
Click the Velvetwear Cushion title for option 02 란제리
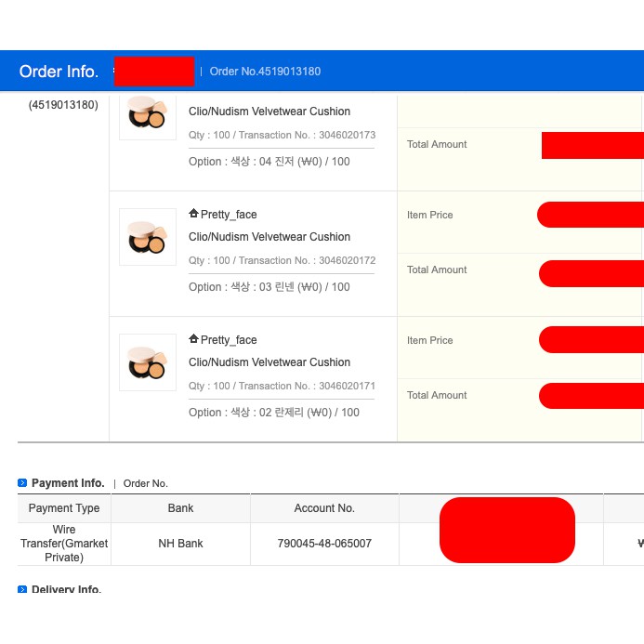[x=269, y=362]
